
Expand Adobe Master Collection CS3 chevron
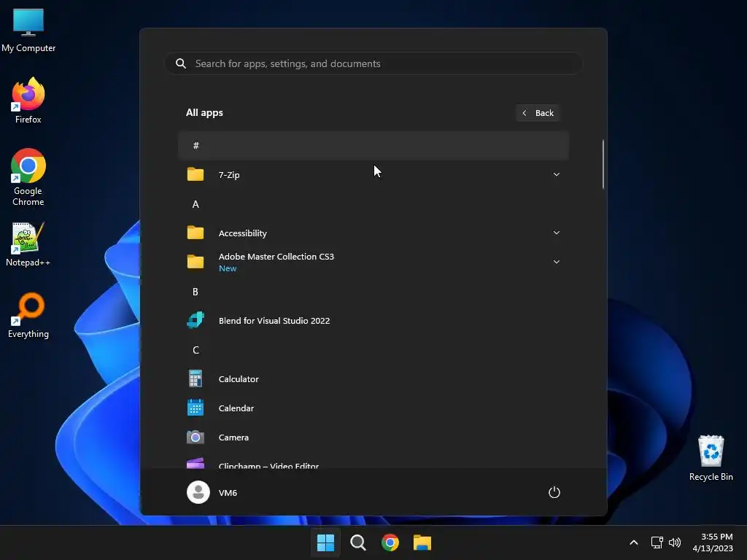click(556, 262)
